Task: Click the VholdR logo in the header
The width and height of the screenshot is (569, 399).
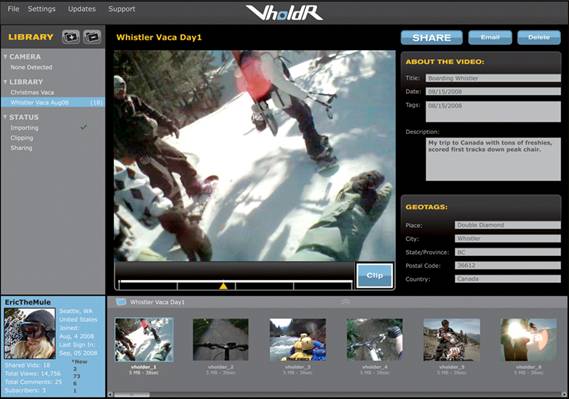Action: (284, 13)
